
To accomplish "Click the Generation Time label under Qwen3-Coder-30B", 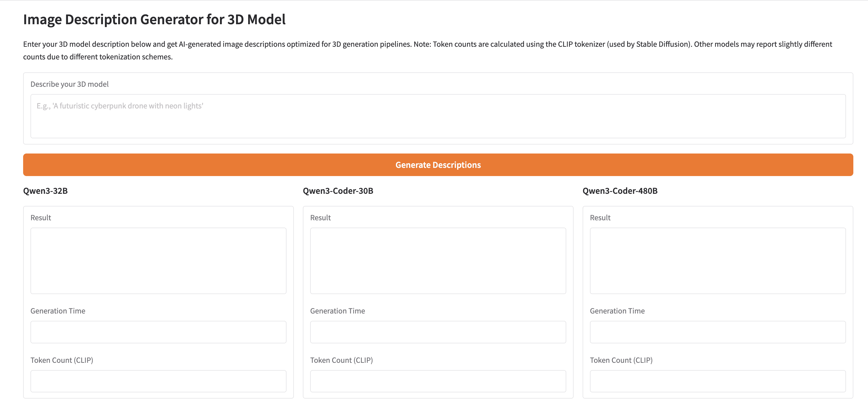I will [337, 311].
